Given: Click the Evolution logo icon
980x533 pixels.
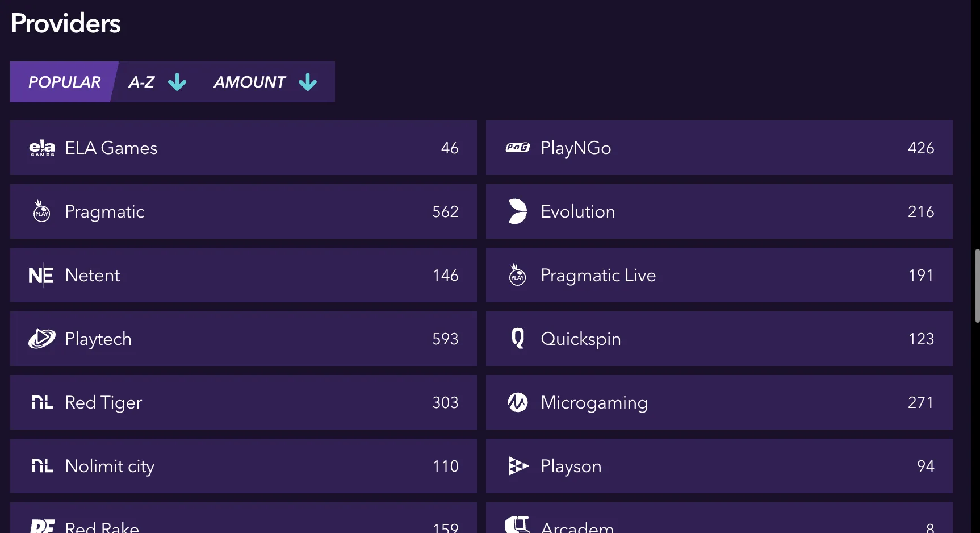Looking at the screenshot, I should click(517, 211).
